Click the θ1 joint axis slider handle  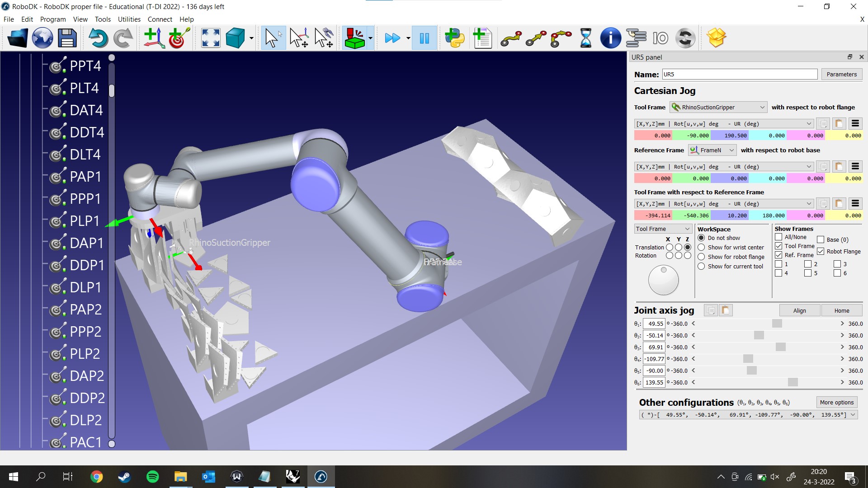(777, 324)
